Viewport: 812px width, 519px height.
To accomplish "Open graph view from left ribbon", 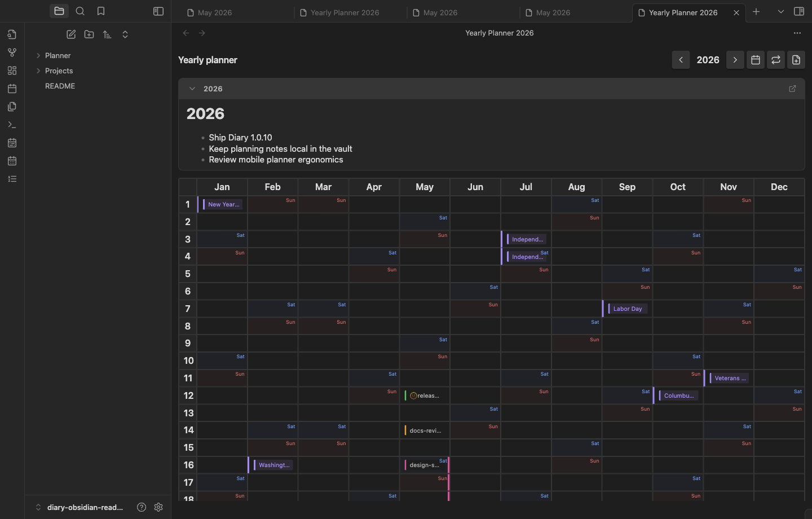I will tap(12, 52).
